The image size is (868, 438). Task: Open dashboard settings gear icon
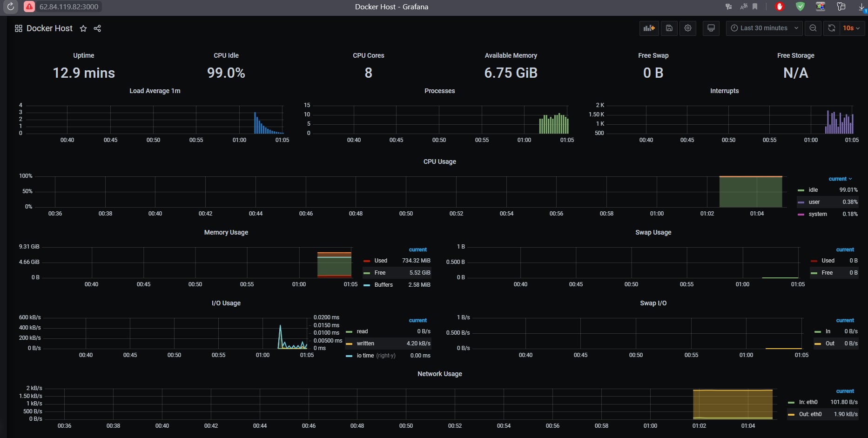(x=687, y=28)
